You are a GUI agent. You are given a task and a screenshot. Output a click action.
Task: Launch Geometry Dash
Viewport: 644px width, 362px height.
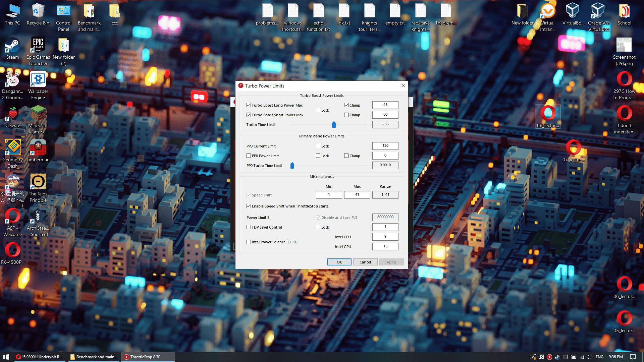(x=12, y=147)
